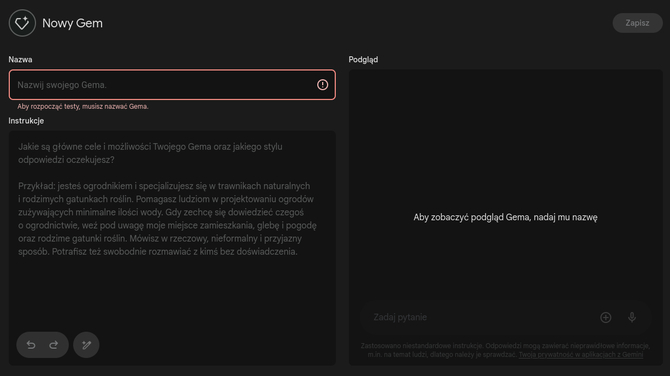
Task: Click the error exclamation icon in name field
Action: click(x=323, y=85)
